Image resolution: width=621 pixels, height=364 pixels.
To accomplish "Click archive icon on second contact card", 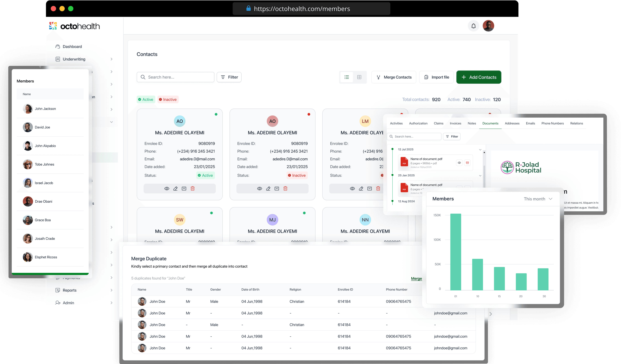I will point(277,188).
